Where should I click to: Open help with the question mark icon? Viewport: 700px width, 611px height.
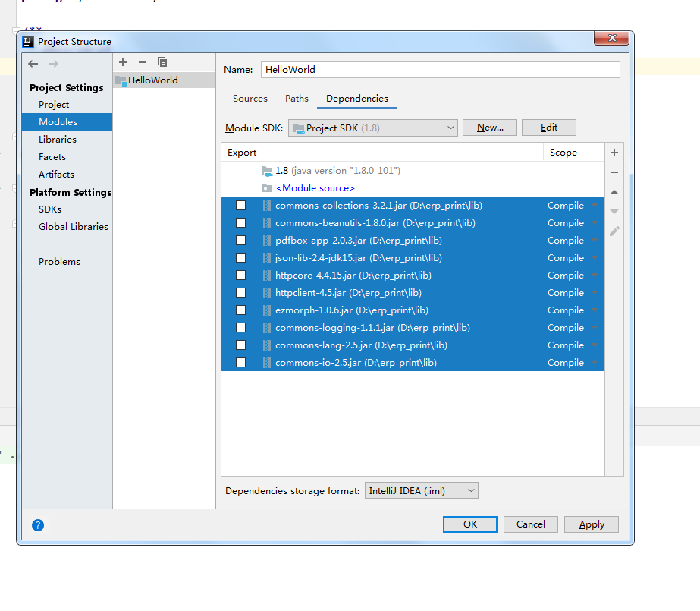tap(38, 525)
